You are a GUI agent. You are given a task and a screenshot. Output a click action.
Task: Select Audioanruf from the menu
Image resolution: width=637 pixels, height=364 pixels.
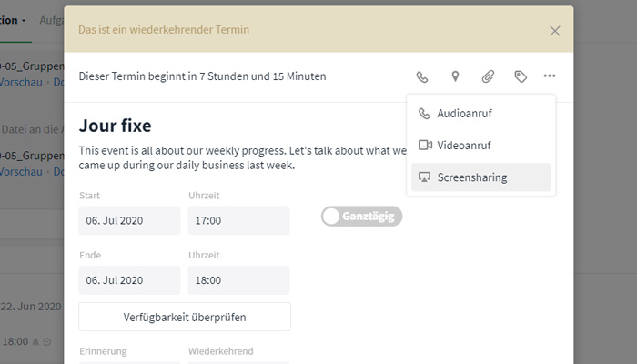pyautogui.click(x=481, y=114)
